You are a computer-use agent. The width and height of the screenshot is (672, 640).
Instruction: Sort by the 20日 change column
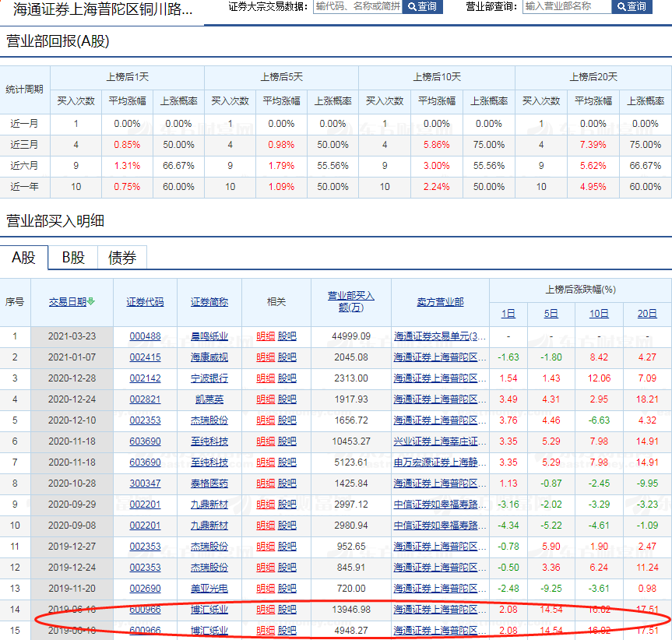[647, 314]
